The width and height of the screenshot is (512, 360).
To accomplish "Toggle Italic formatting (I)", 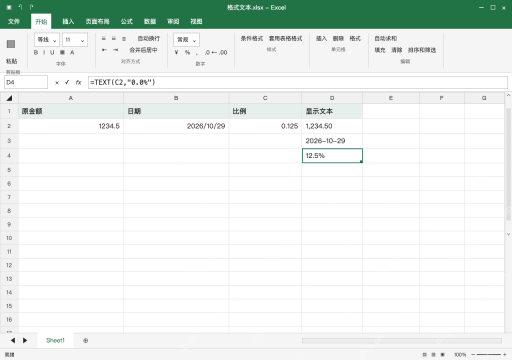I will (x=44, y=52).
